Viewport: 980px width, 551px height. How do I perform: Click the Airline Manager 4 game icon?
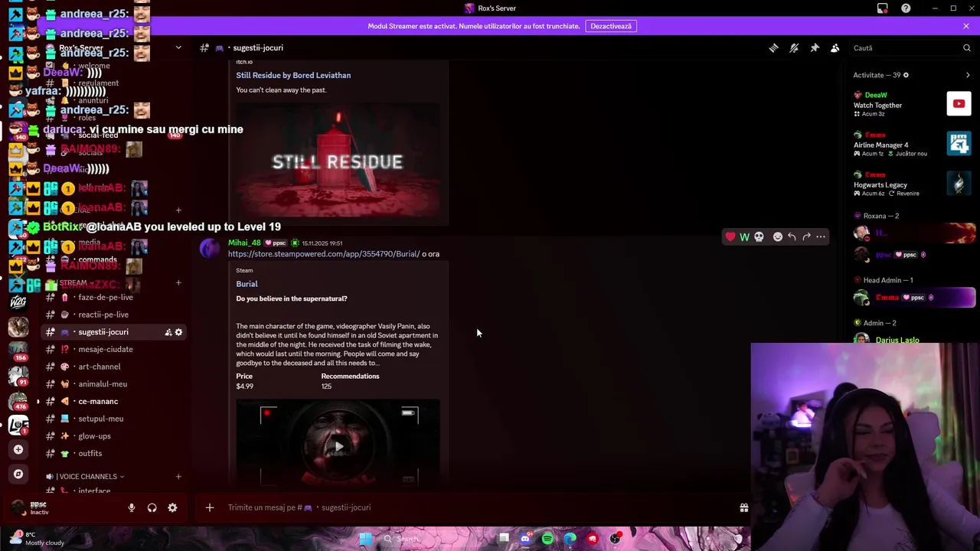[x=959, y=143]
